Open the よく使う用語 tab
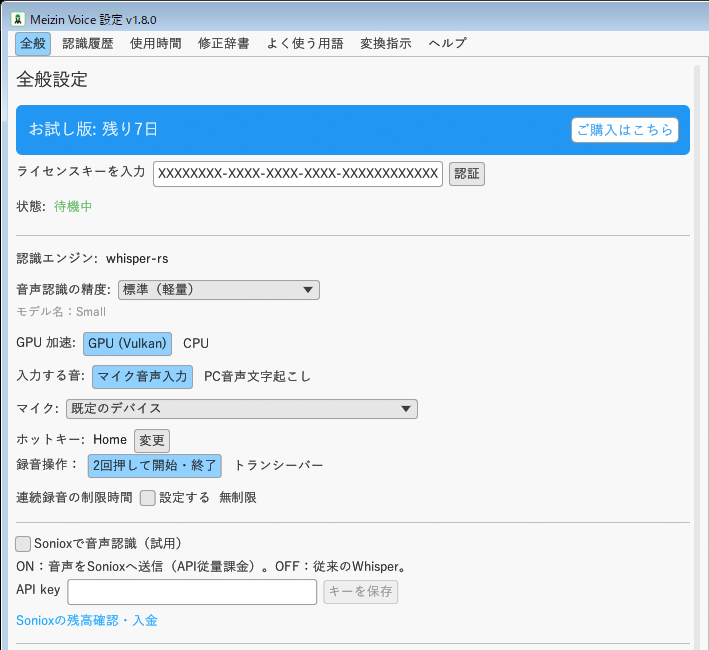This screenshot has width=709, height=650. (305, 43)
